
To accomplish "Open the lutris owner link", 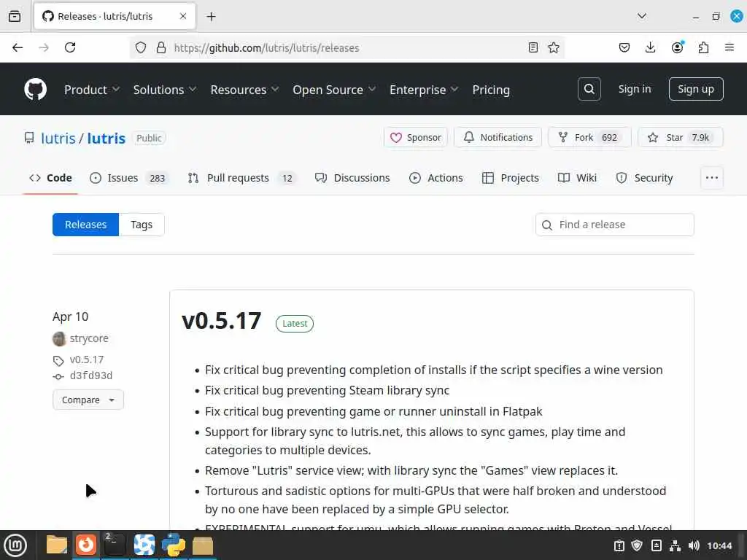I will 58,138.
